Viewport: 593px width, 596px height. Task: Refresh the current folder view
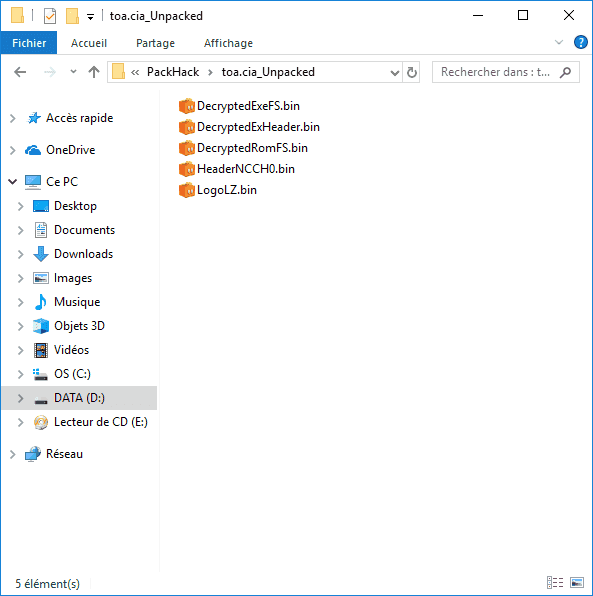411,72
